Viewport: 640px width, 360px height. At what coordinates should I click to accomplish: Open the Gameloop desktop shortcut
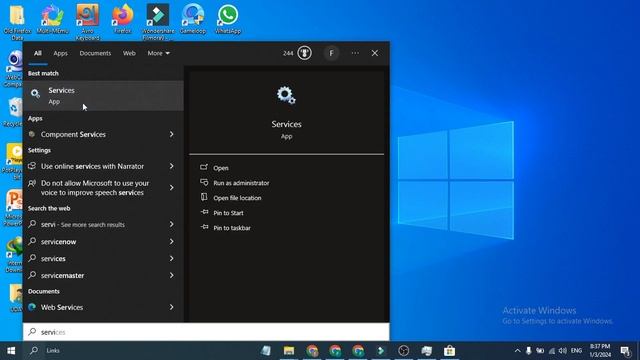[x=193, y=19]
